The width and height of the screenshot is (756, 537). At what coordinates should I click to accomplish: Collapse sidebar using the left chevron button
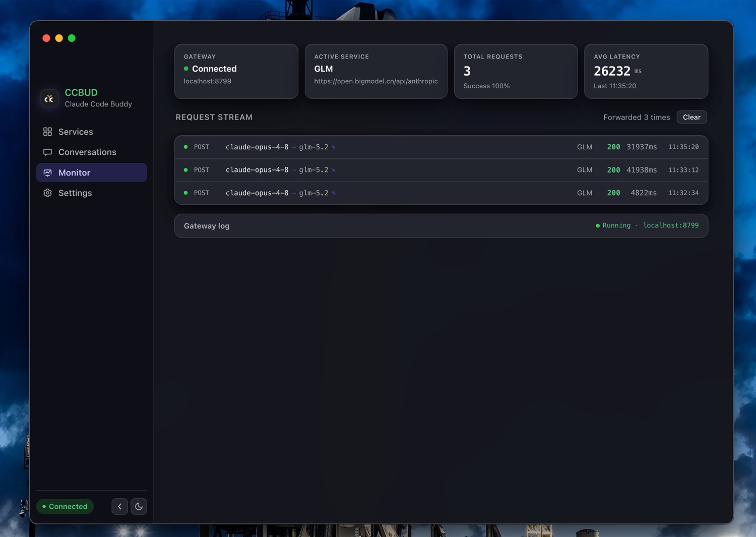coord(119,506)
